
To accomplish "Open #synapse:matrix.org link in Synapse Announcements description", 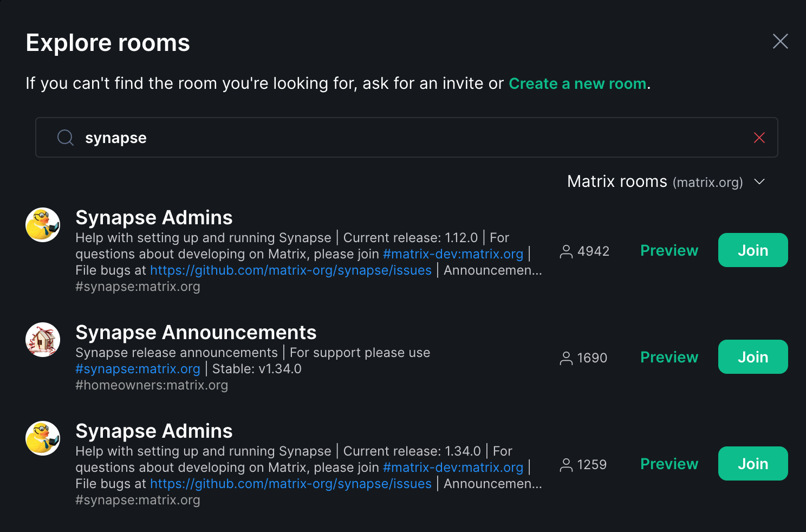I will (138, 369).
